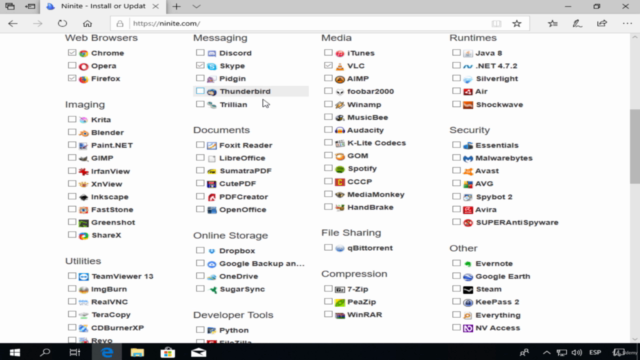Select the Ninite browser tab

click(104, 7)
